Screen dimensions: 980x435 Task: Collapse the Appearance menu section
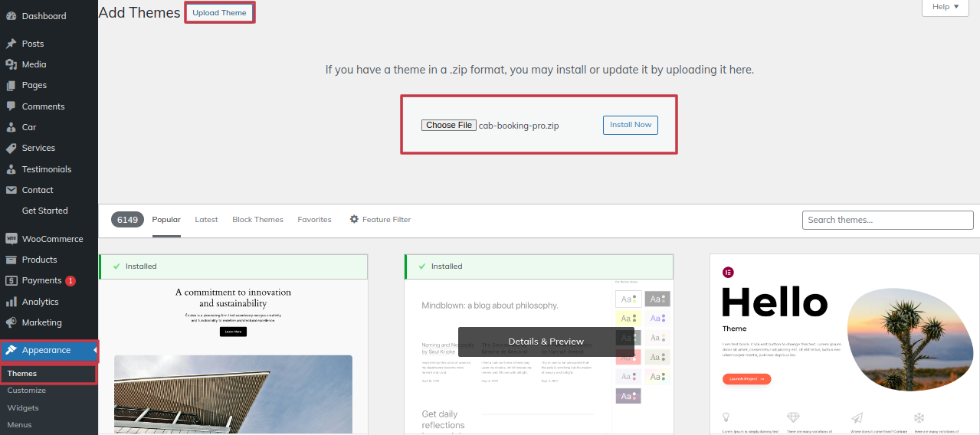tap(47, 350)
